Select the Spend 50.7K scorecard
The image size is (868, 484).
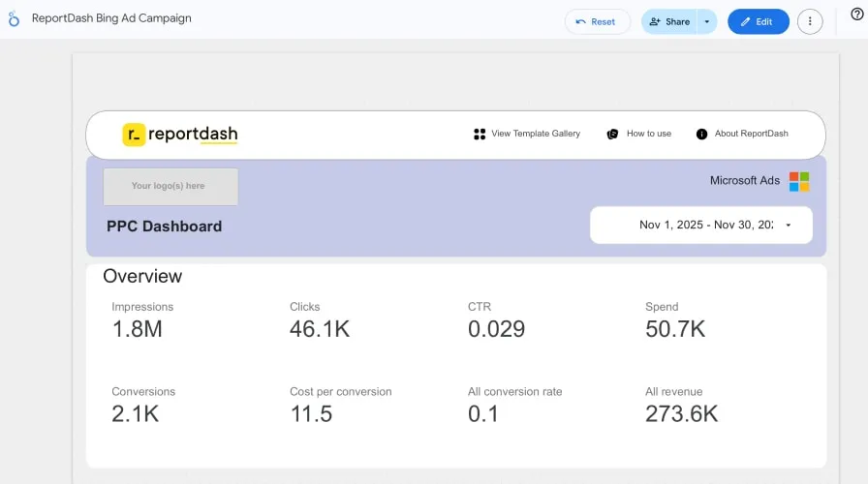click(675, 320)
